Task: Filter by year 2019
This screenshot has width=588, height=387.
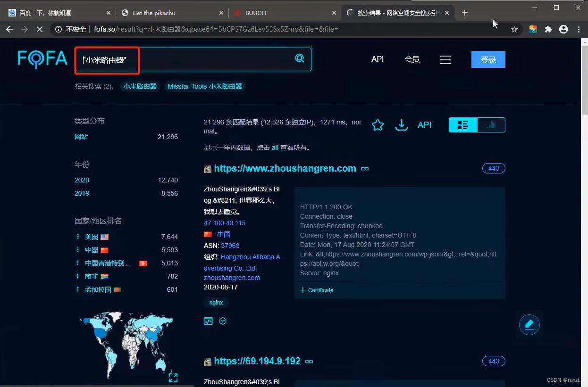Action: click(82, 193)
